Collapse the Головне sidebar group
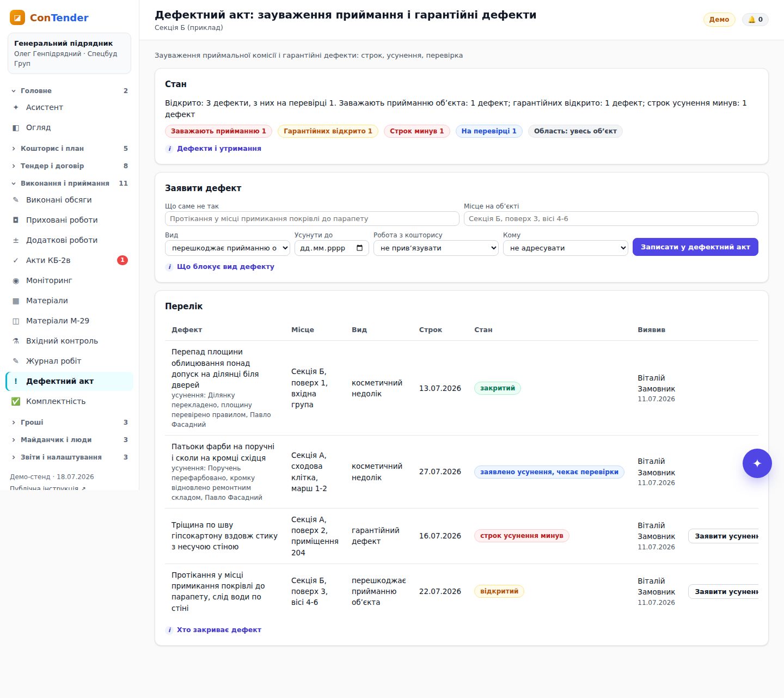The image size is (784, 698). point(69,91)
